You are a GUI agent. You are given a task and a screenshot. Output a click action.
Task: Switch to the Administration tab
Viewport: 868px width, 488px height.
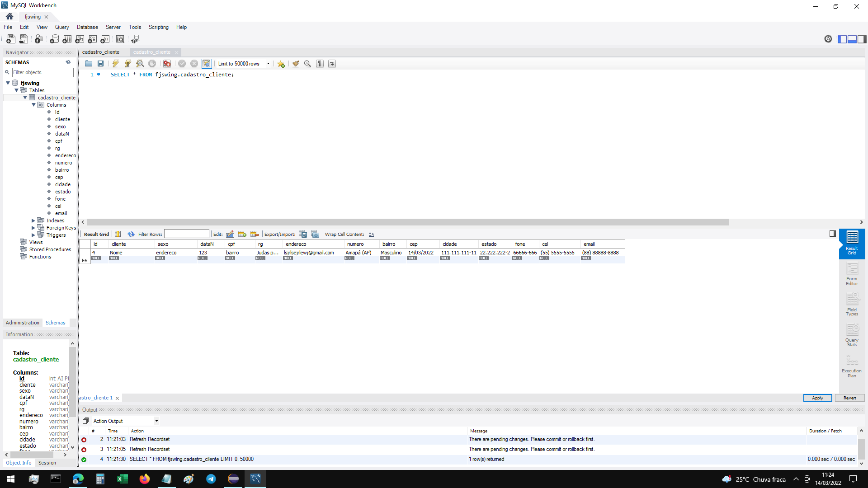pos(23,323)
